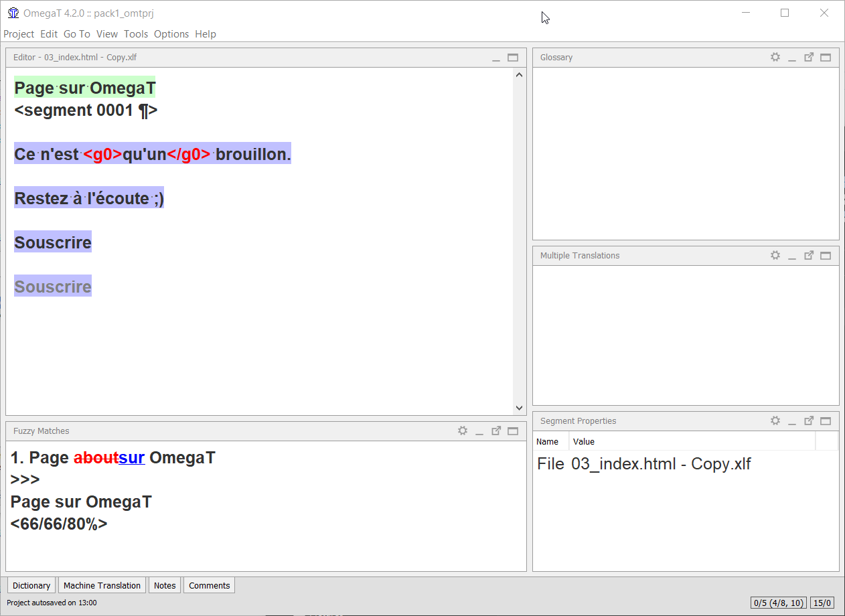Click the 'File' property name cell
845x616 pixels.
[551, 464]
